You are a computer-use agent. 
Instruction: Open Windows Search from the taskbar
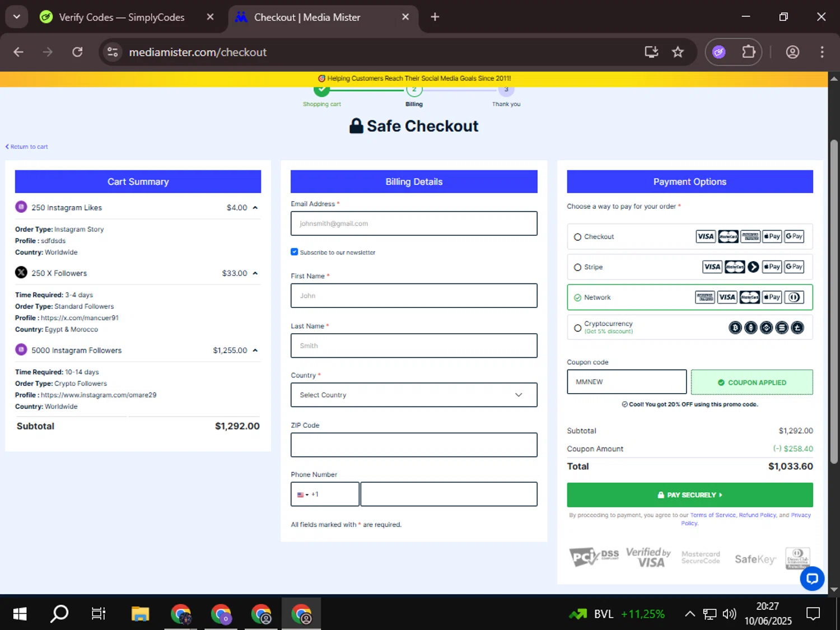click(59, 614)
